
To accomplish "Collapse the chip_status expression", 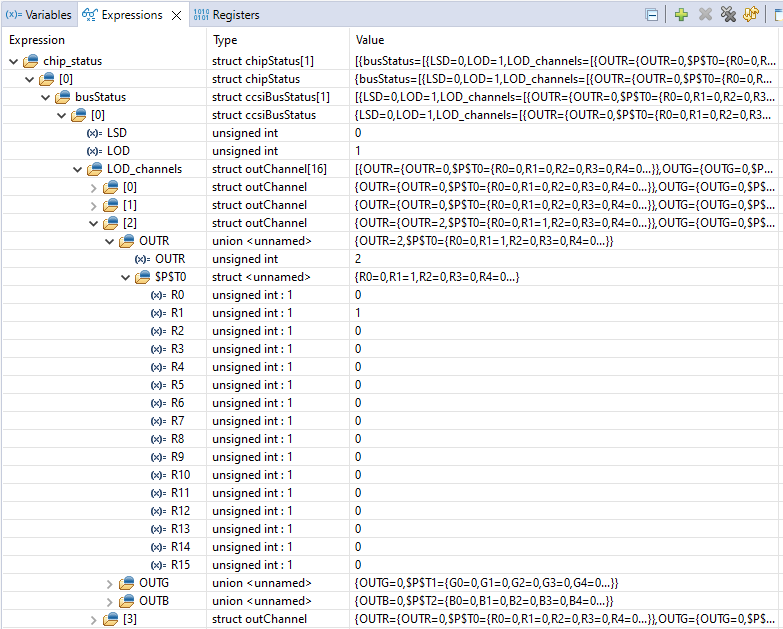I will (x=13, y=61).
